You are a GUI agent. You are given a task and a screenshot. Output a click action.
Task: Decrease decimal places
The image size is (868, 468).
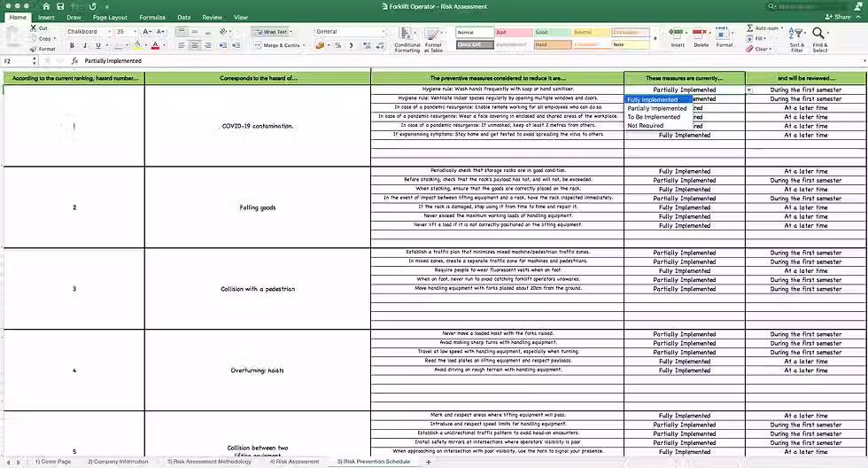(380, 45)
